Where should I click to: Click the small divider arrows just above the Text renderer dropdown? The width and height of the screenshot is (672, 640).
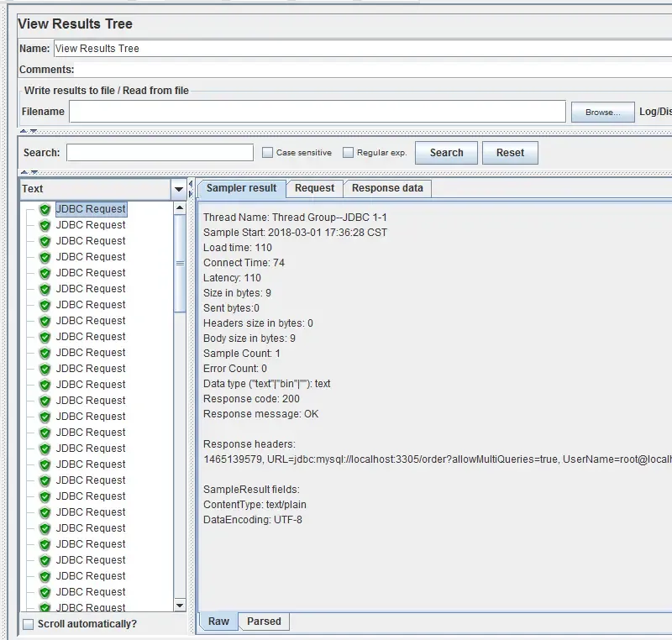click(29, 172)
